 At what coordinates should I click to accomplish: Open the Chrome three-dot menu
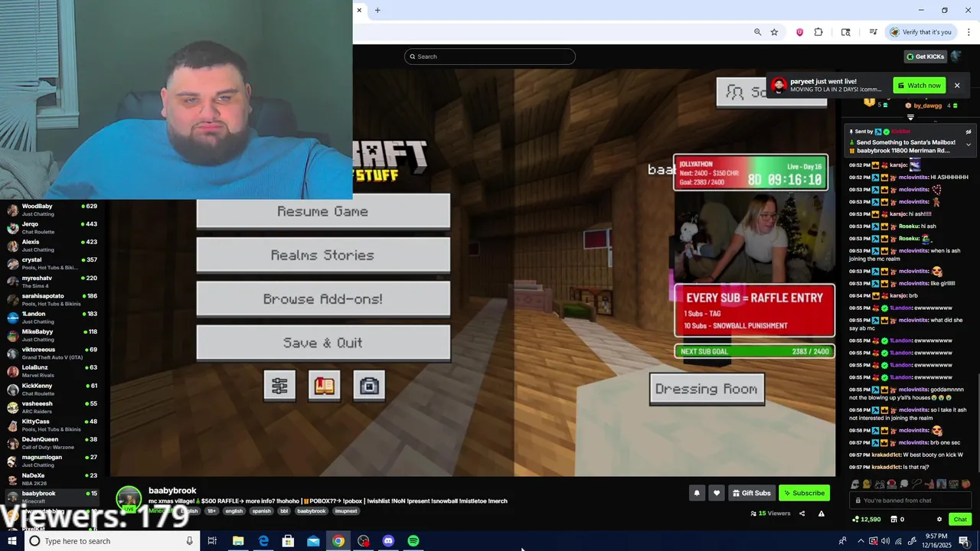coord(969,32)
